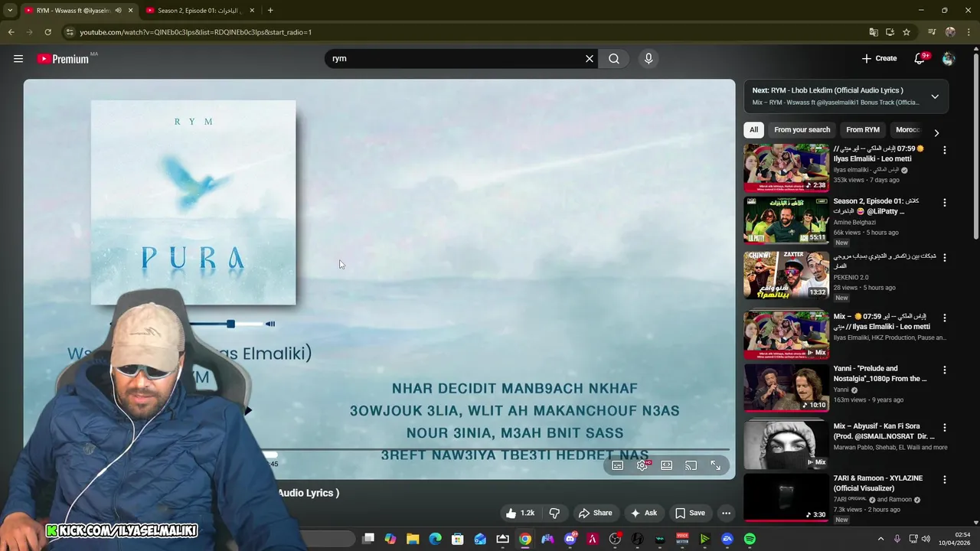Save video to a playlist

pyautogui.click(x=690, y=513)
